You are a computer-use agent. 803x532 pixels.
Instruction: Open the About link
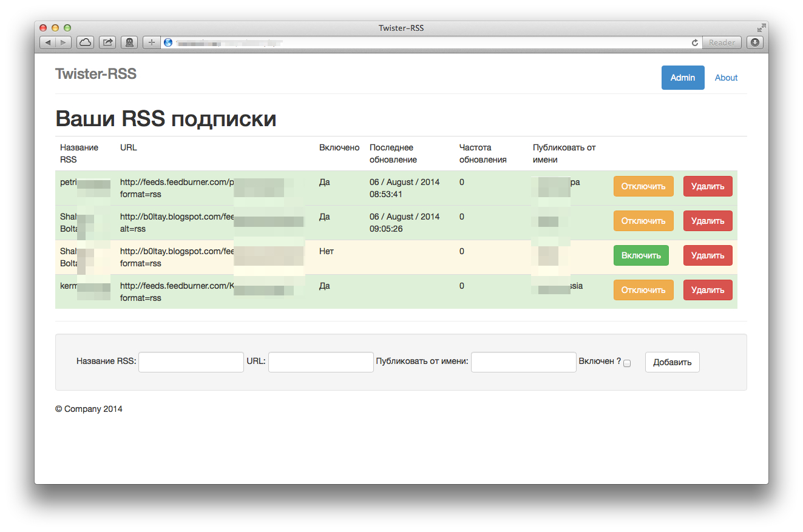point(726,78)
